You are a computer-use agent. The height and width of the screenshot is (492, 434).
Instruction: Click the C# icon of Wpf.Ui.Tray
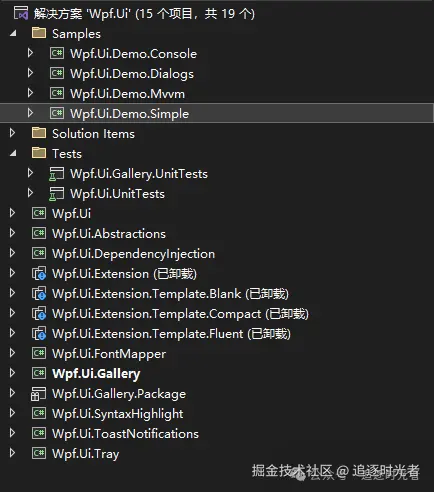pos(39,453)
